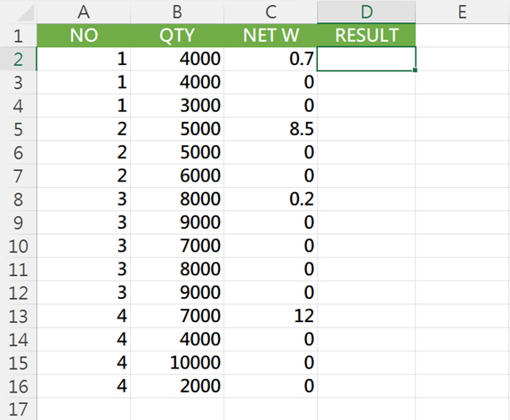Viewport: 510px width, 420px height.
Task: Select cell B16 with value 2000
Action: tap(177, 386)
